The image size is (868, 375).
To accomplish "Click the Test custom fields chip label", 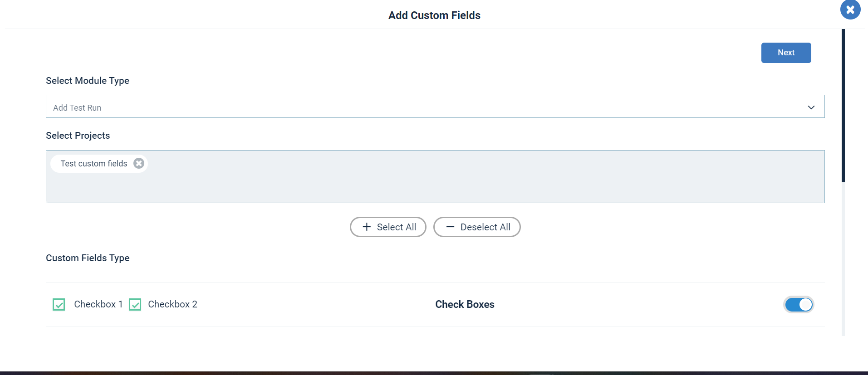I will tap(94, 164).
